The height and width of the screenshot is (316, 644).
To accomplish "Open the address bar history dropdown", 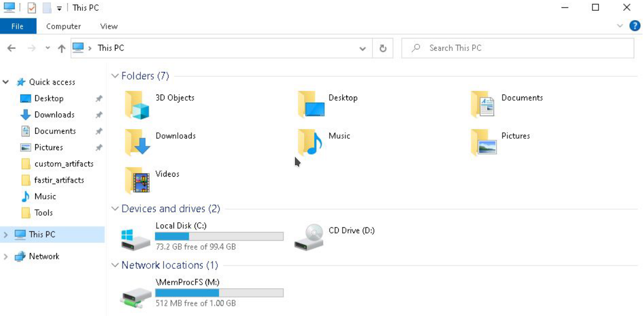I will pos(363,48).
